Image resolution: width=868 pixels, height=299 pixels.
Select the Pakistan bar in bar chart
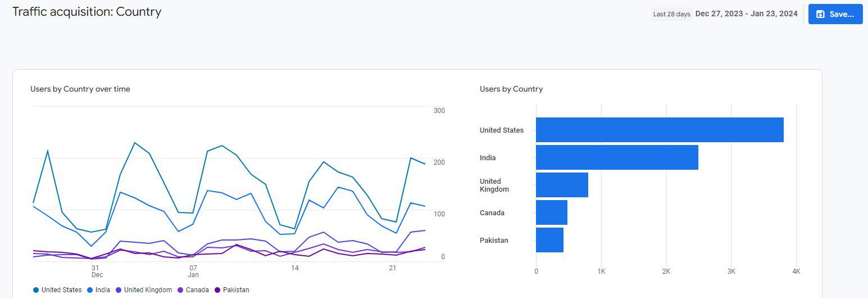point(549,240)
